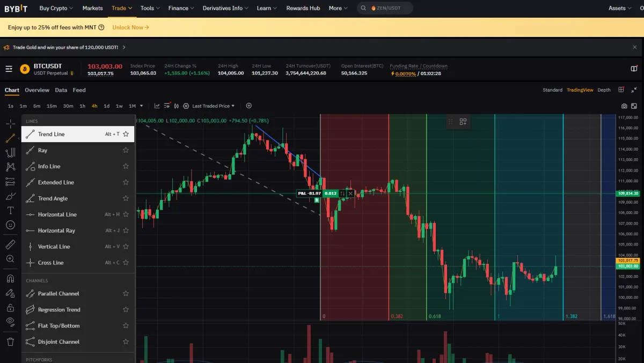Select the Vertical Line tool
644x363 pixels.
pos(78,247)
